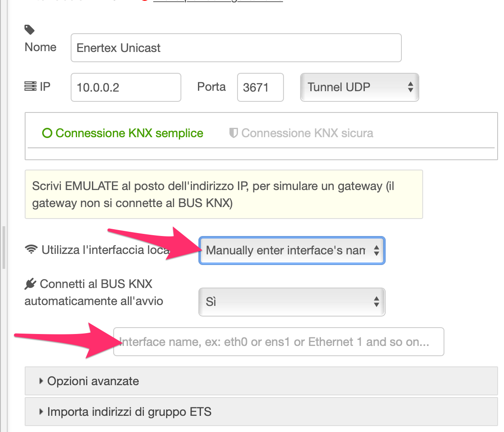Open the connect-at-startup dropdown showing Sì
This screenshot has height=432, width=504.
point(292,302)
